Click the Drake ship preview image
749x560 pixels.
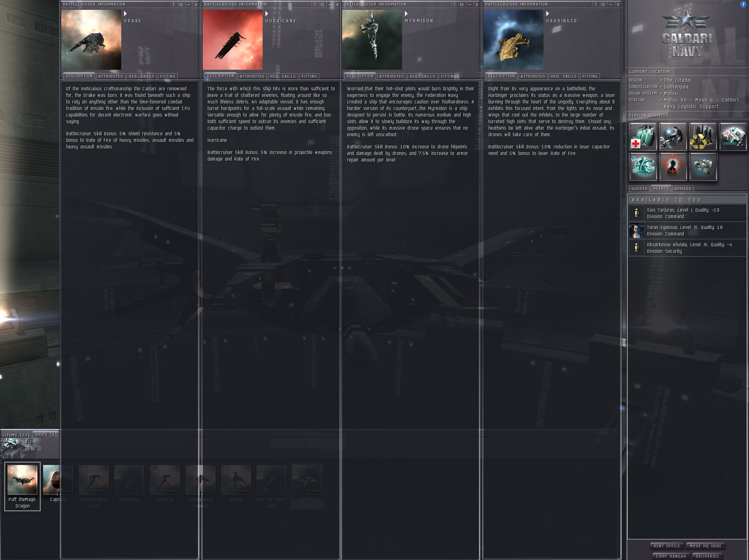[x=91, y=40]
